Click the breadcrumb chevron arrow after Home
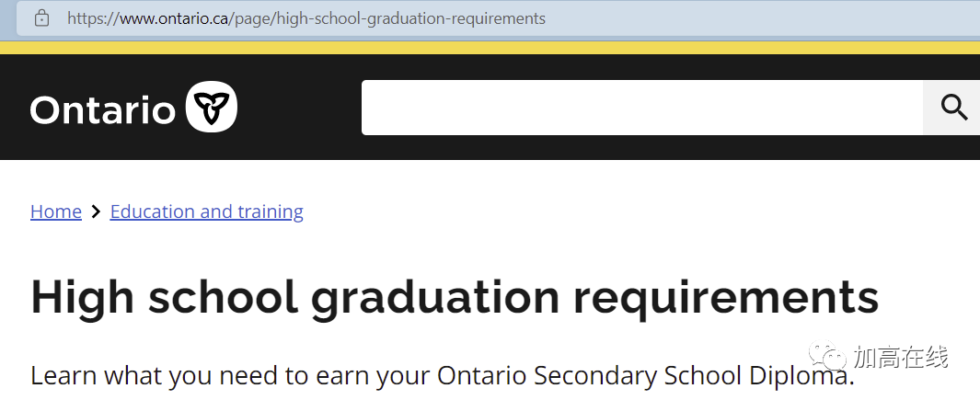This screenshot has width=980, height=400. click(x=96, y=211)
